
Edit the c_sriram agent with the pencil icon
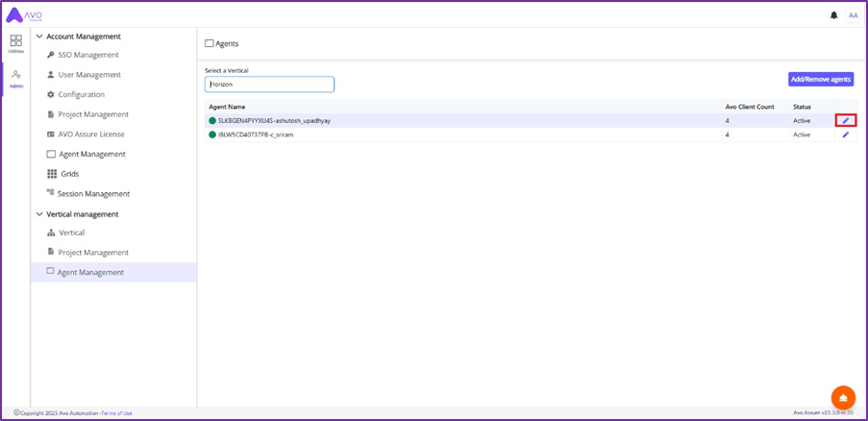click(846, 135)
